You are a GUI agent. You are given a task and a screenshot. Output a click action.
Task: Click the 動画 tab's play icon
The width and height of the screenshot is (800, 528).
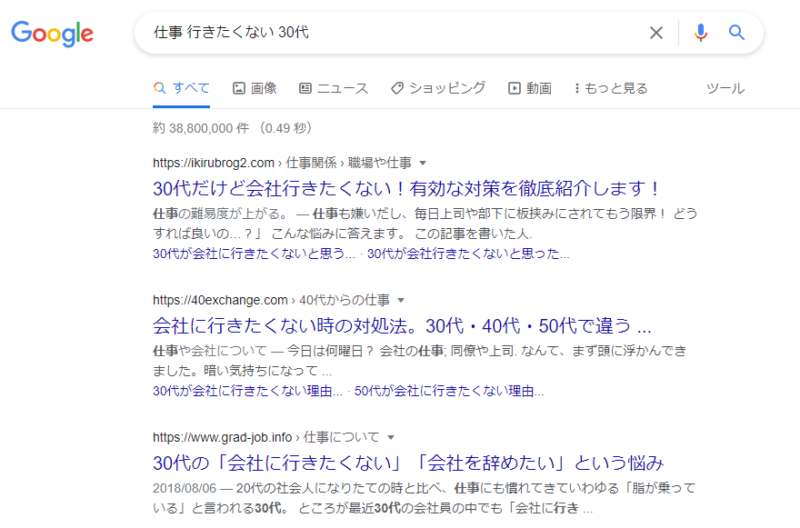coord(514,88)
